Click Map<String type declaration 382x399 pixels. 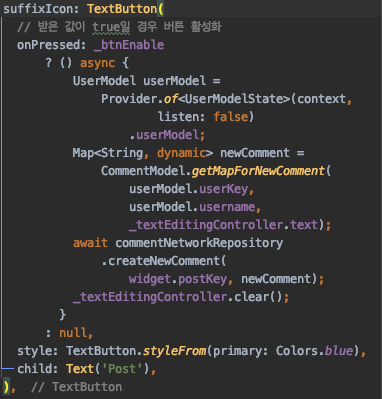click(108, 153)
